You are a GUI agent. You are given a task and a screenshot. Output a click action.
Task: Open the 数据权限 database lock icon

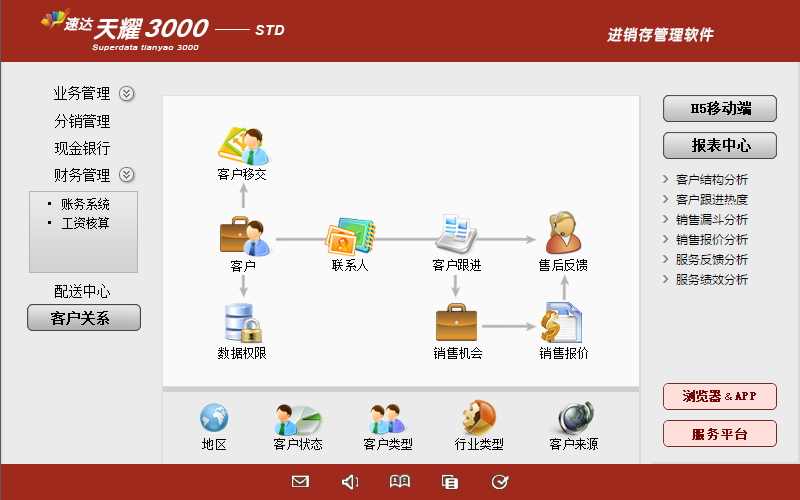click(242, 324)
